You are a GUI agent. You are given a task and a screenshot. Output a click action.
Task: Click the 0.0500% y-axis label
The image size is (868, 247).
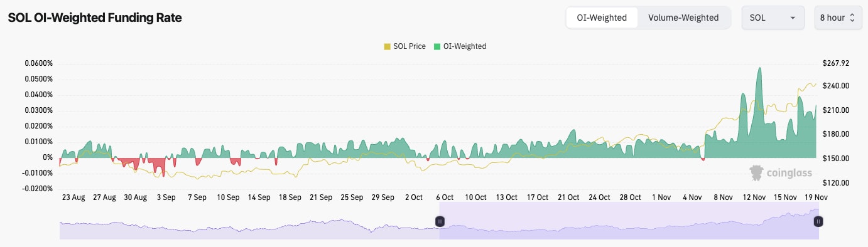[39, 79]
